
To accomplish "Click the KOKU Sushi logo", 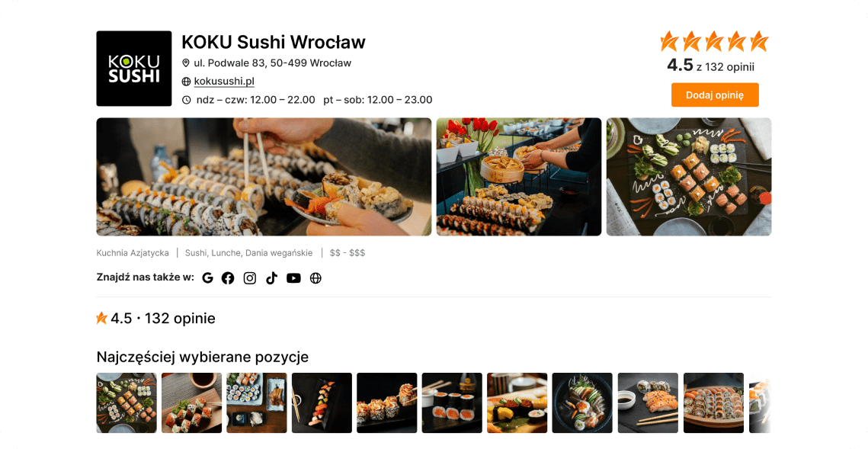I will (x=134, y=69).
